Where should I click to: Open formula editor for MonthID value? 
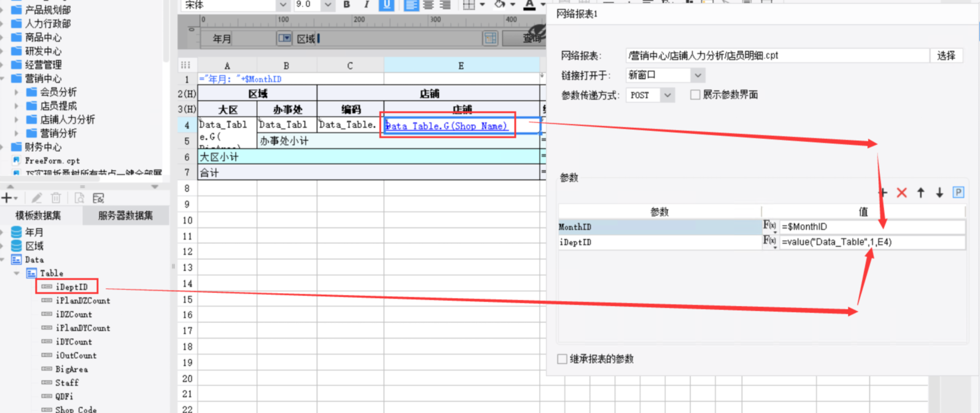(x=770, y=226)
